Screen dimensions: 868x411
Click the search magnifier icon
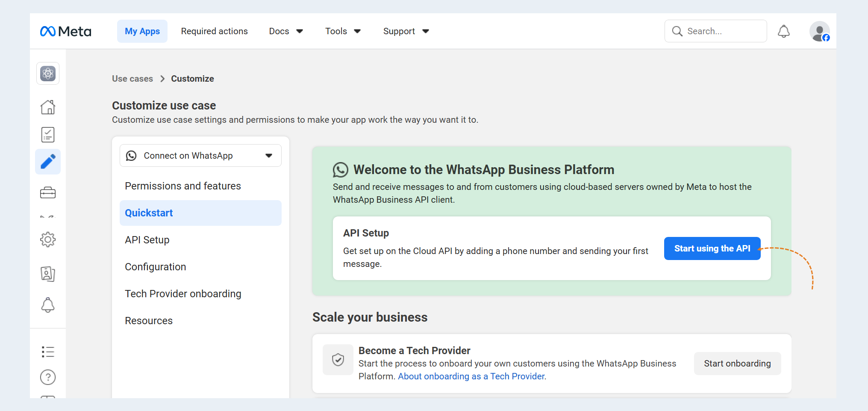point(677,31)
